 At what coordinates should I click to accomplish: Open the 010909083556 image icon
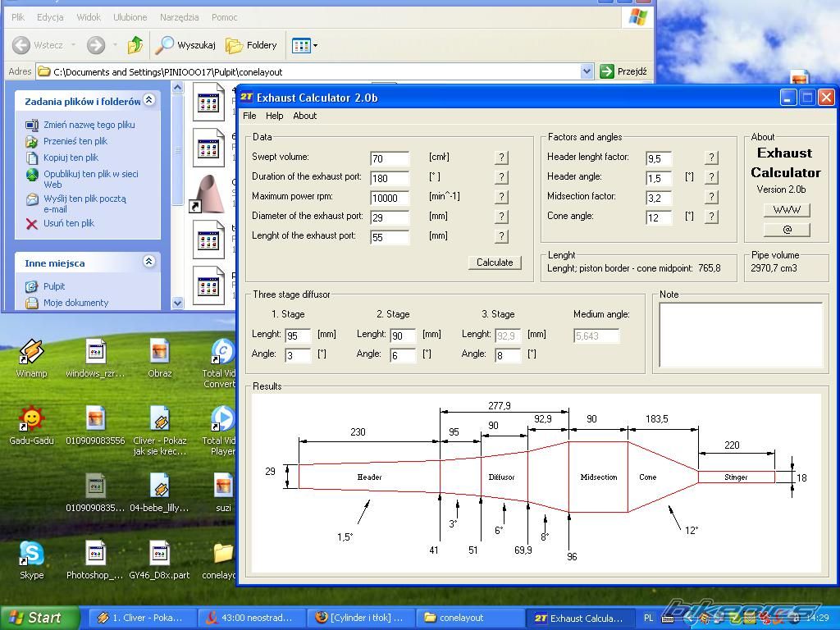click(x=95, y=424)
